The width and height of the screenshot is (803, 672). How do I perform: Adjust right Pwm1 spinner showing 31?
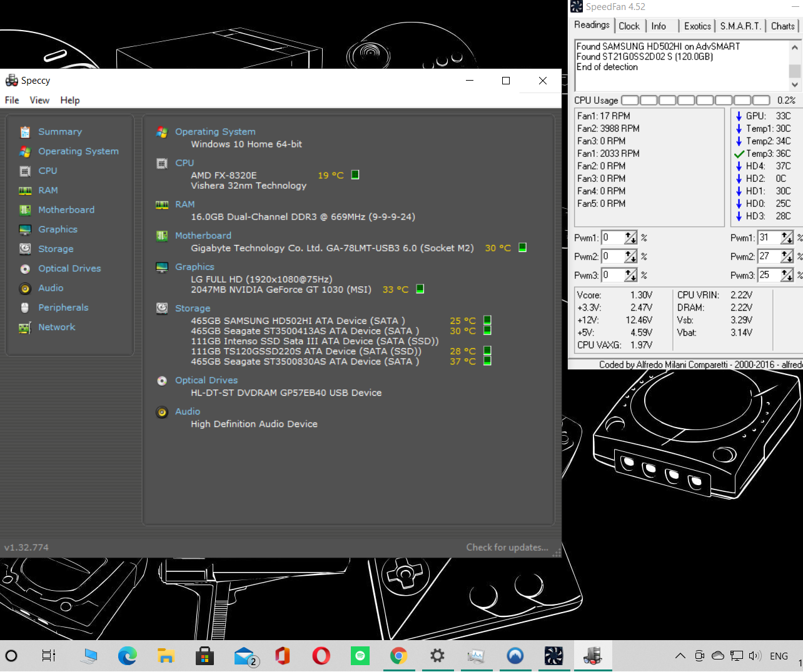(x=787, y=238)
